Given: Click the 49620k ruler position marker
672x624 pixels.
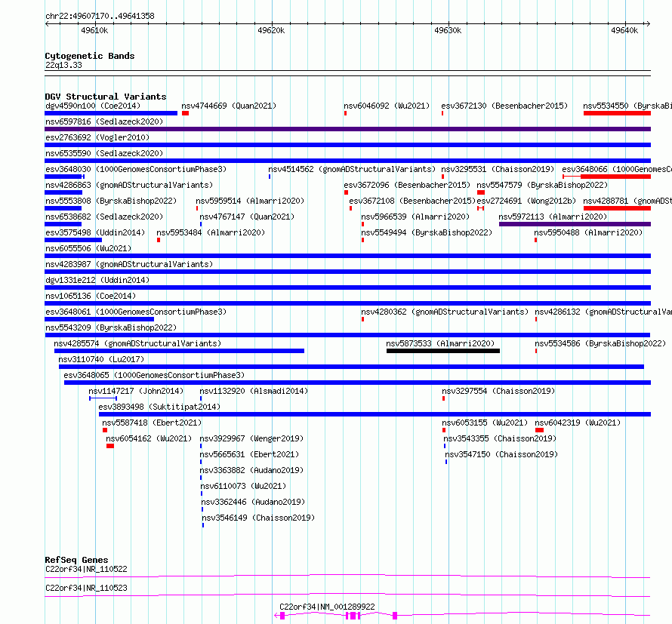Looking at the screenshot, I should [x=271, y=30].
